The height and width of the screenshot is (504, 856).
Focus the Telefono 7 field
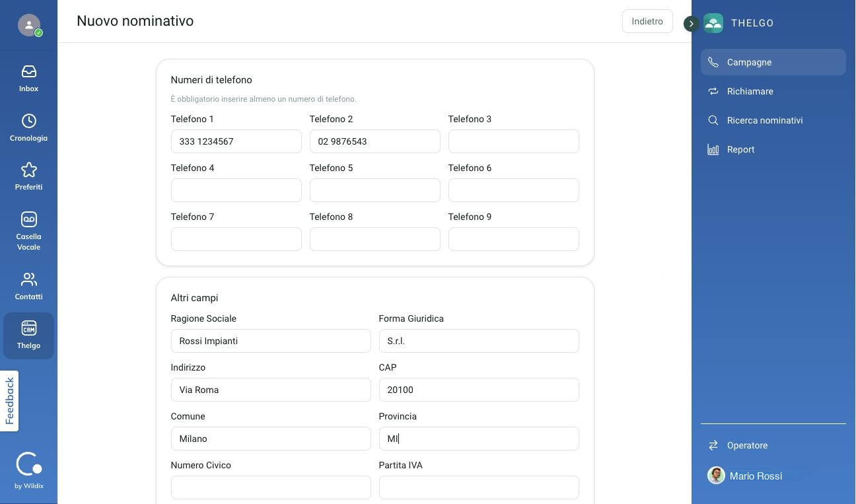tap(236, 239)
